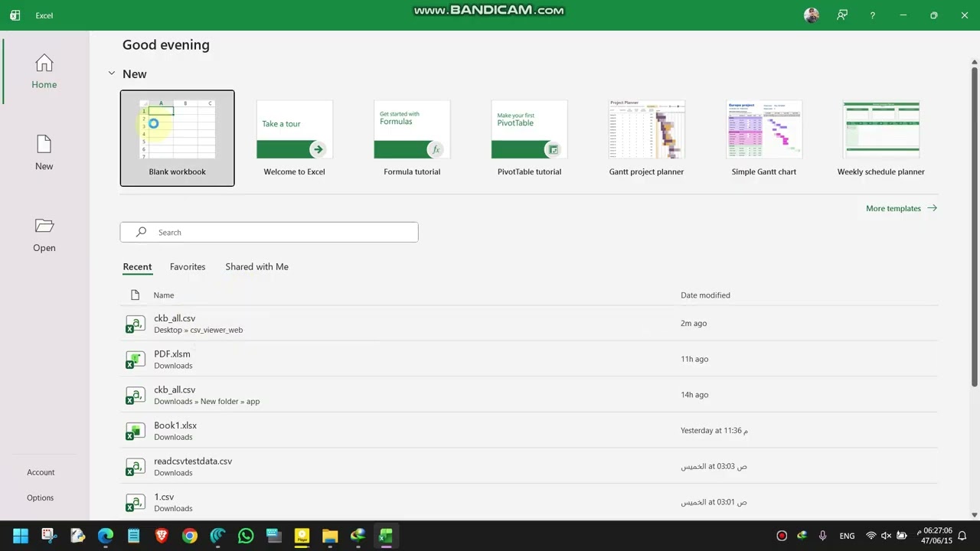Sort by Date modified column header
This screenshot has width=980, height=551.
coord(705,295)
